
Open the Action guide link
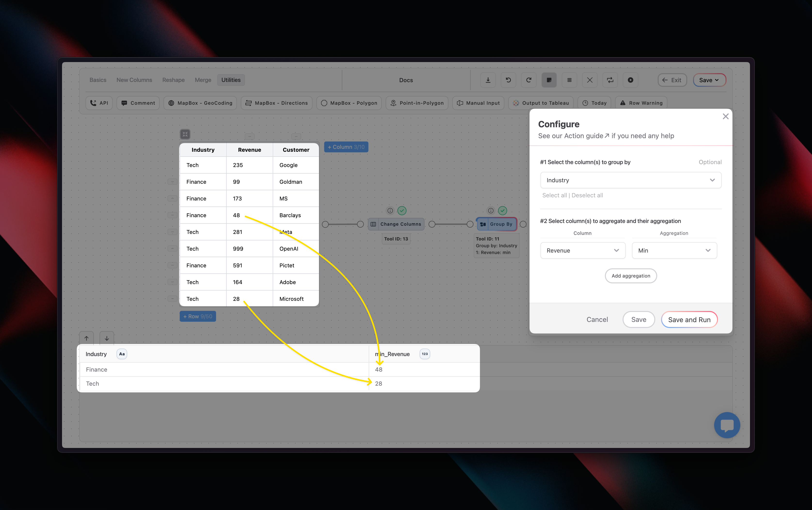(586, 136)
